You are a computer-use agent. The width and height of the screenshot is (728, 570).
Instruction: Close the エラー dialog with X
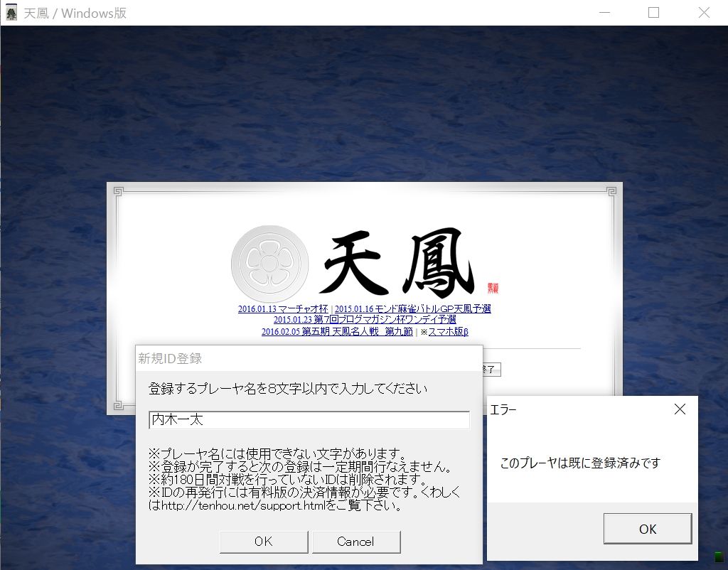point(680,409)
